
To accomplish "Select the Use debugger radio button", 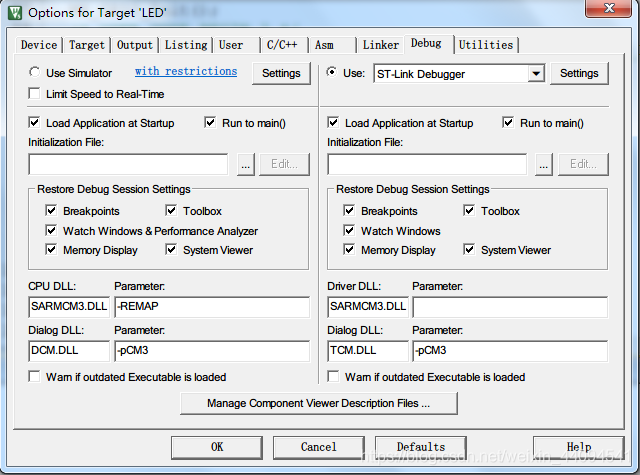I will click(332, 73).
